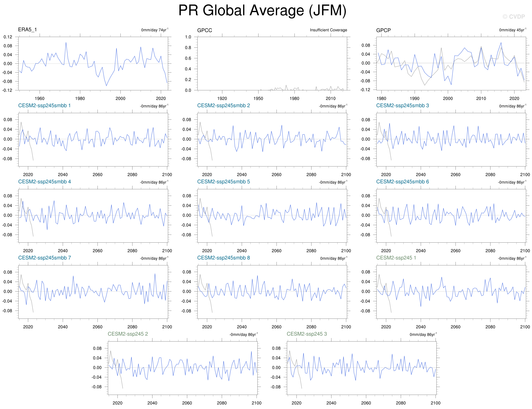
Task: Click the ERA5_1 panel title
Action: pos(27,30)
